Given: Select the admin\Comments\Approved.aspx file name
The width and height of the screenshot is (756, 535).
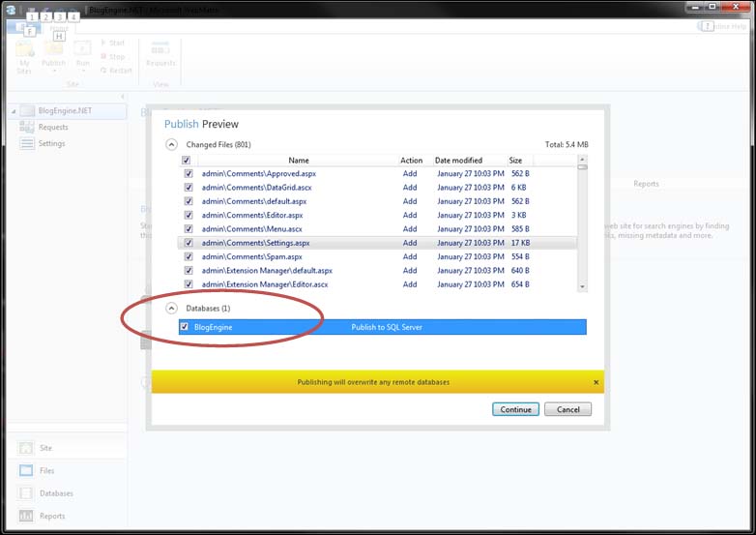Looking at the screenshot, I should [259, 174].
